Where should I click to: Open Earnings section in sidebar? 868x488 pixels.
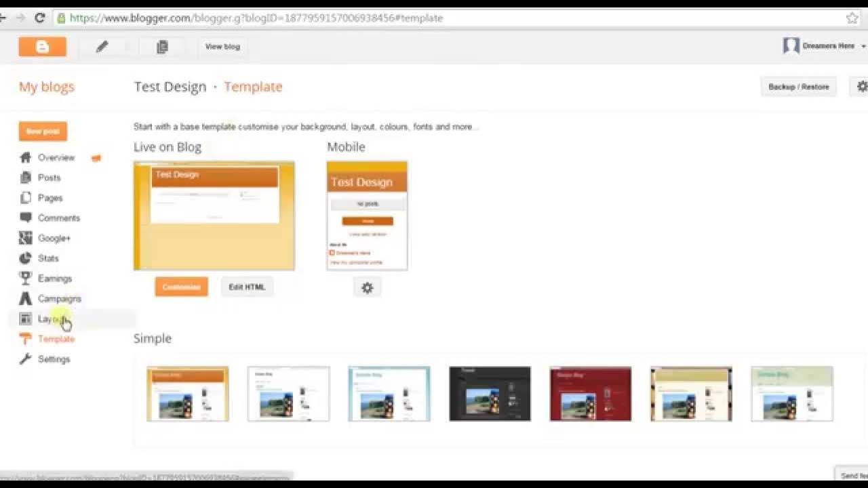55,279
